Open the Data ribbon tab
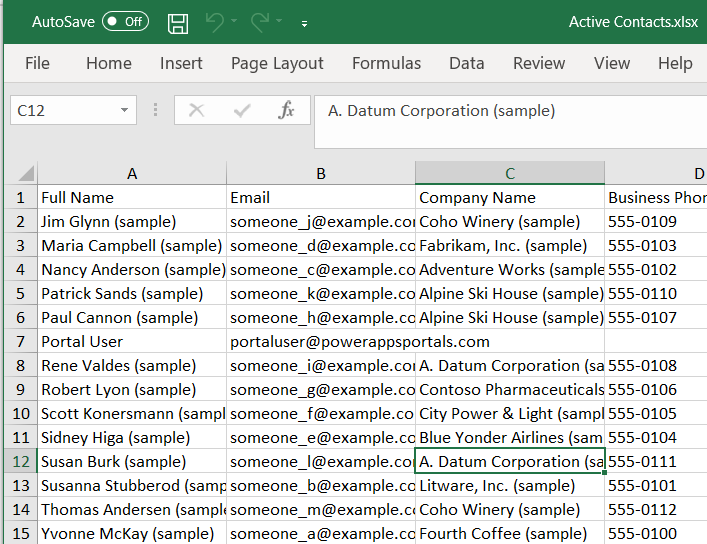This screenshot has width=707, height=544. coord(466,63)
